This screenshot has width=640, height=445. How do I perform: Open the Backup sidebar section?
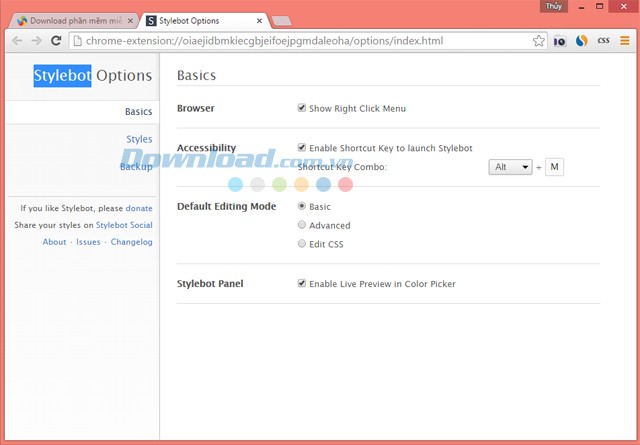pos(136,166)
